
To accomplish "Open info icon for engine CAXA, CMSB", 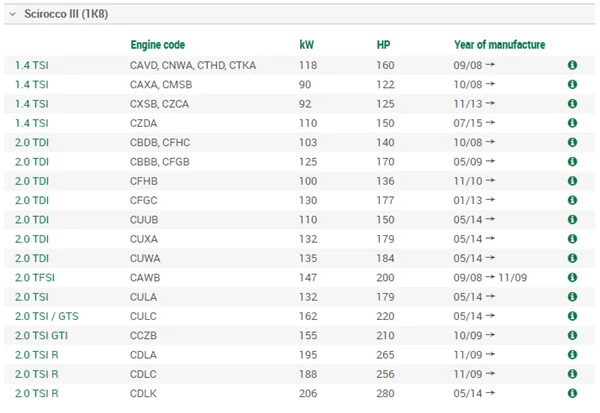I will [572, 84].
